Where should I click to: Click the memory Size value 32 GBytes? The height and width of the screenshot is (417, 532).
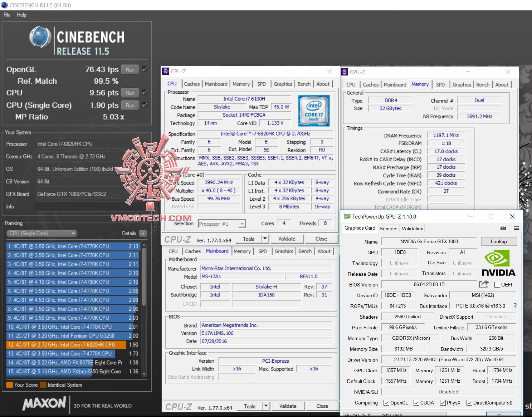pos(391,108)
